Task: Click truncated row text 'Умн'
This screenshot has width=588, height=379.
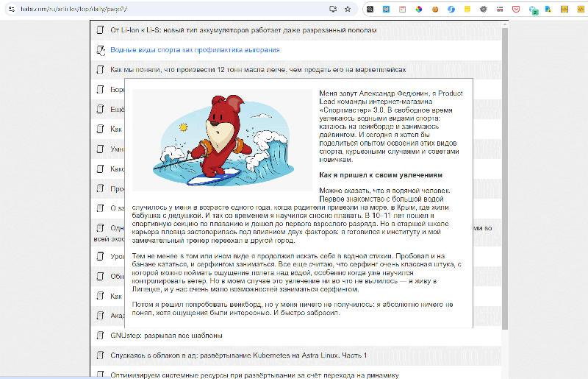Action: coord(117,149)
